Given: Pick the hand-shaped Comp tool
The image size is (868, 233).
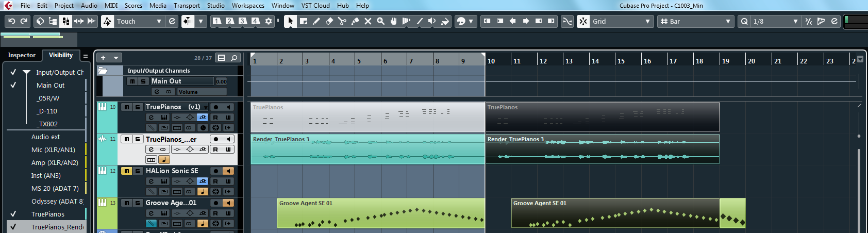Looking at the screenshot, I should click(x=394, y=21).
